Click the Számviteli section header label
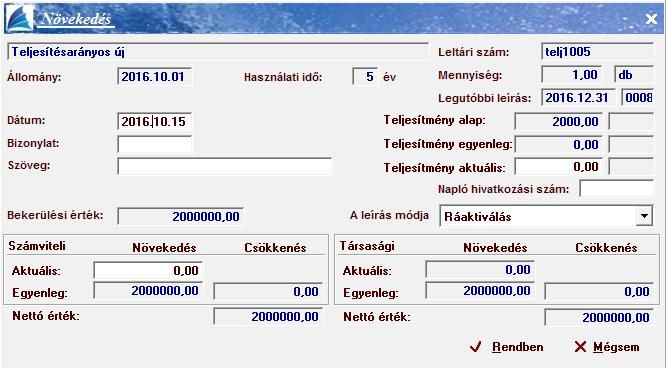Viewport: 666px width, 370px height. [37, 246]
